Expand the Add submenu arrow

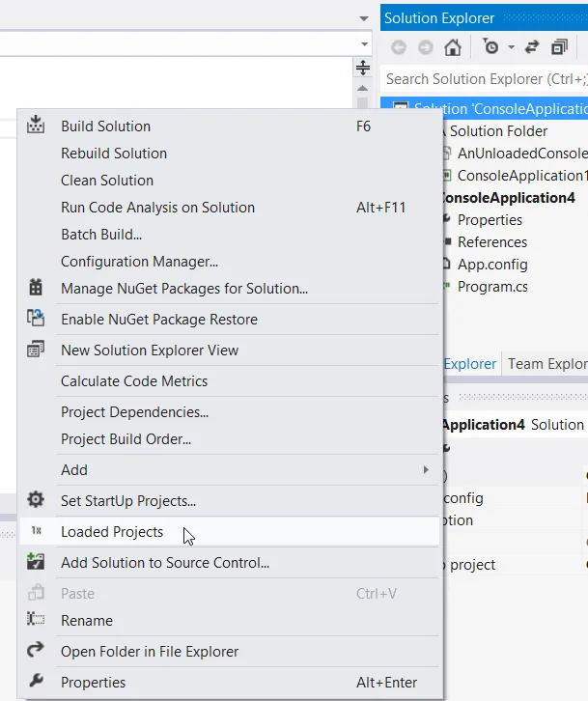[426, 469]
